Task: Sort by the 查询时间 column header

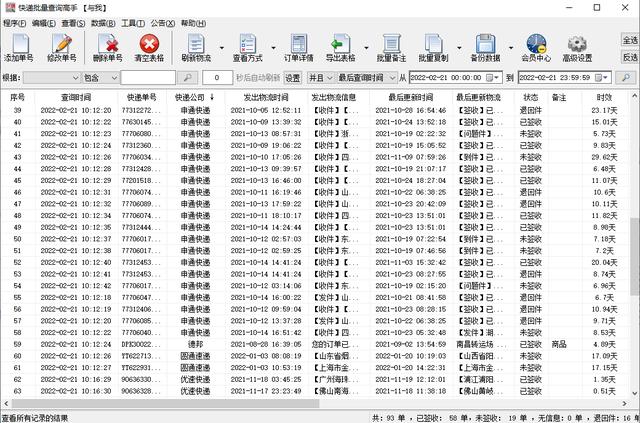Action: [76, 97]
